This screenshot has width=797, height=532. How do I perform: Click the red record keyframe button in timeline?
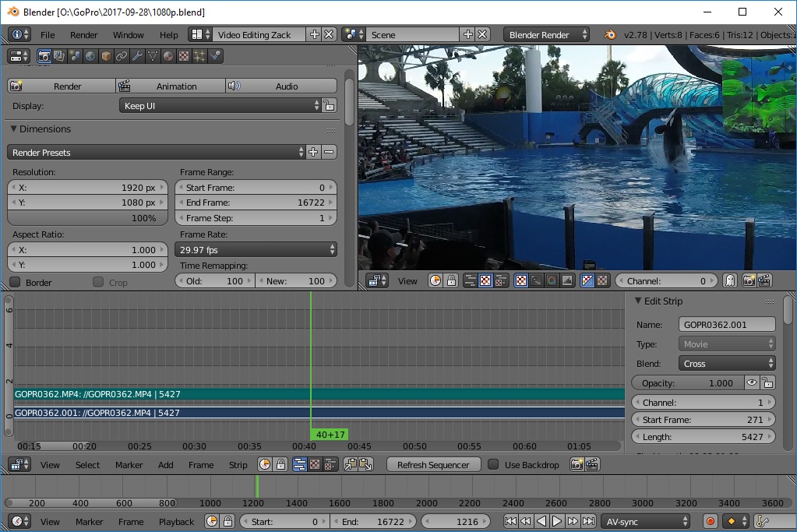point(710,522)
